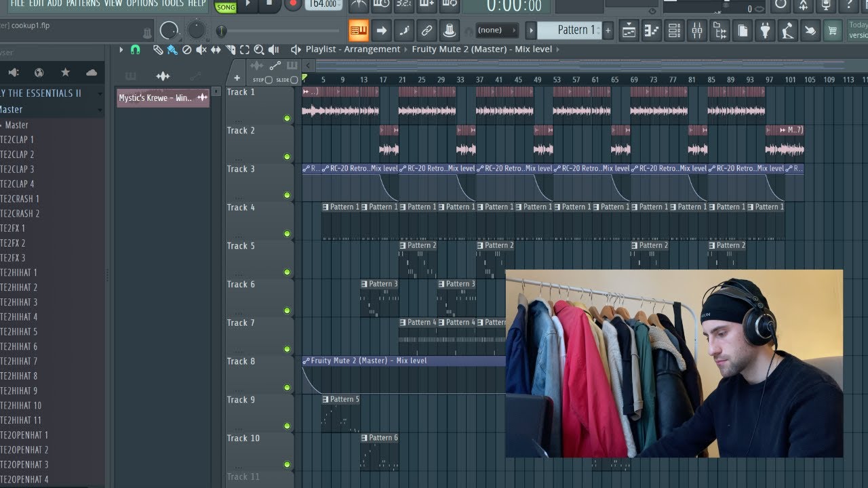Mute Track 1 via its green light

[287, 119]
